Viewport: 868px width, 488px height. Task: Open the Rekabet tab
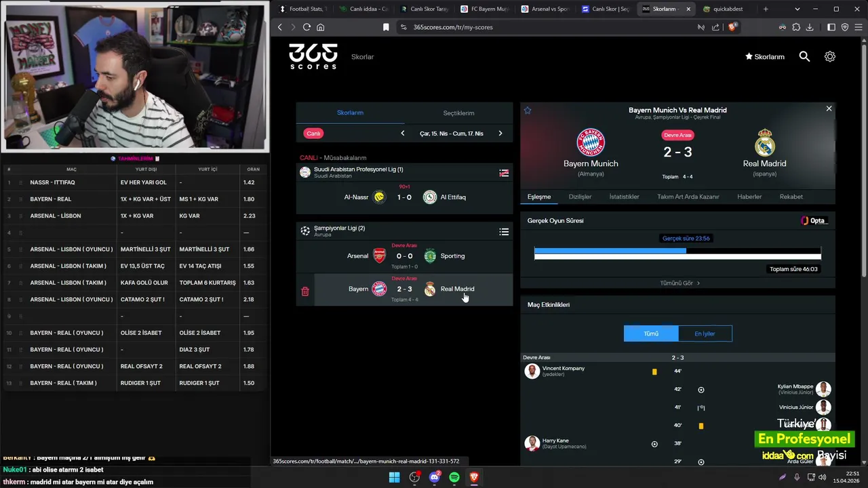[791, 197]
